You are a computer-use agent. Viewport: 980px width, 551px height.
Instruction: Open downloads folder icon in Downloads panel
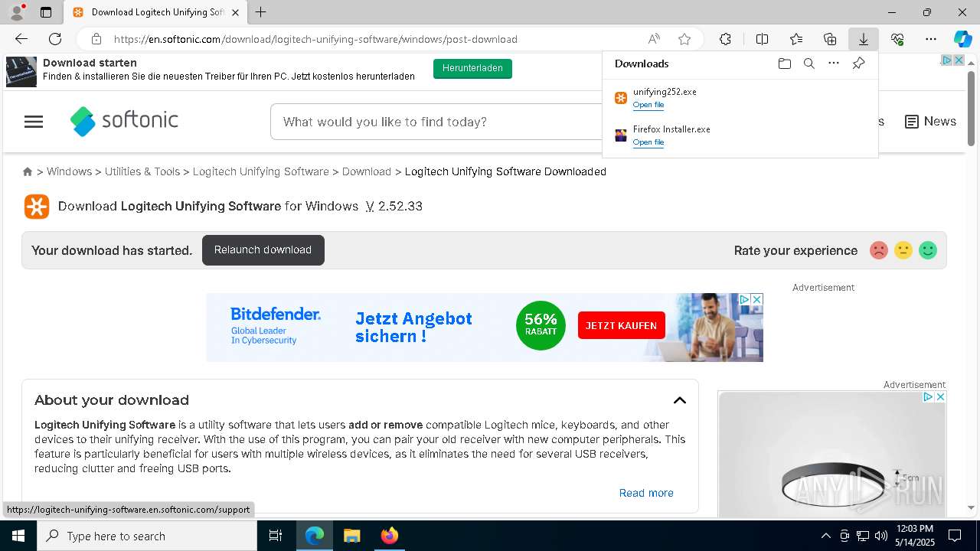pyautogui.click(x=784, y=64)
